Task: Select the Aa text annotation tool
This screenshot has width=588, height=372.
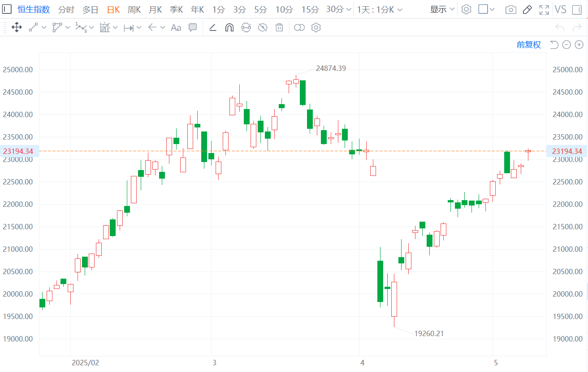Action: (x=176, y=28)
